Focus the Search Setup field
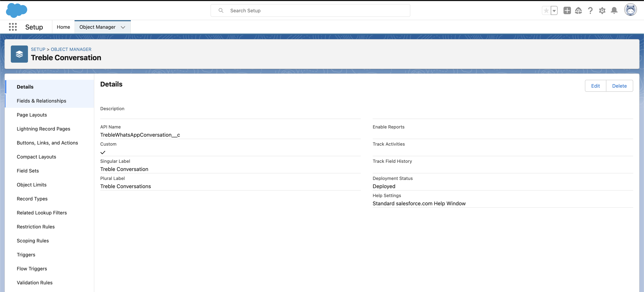Screen dimensions: 644x292 (310, 10)
